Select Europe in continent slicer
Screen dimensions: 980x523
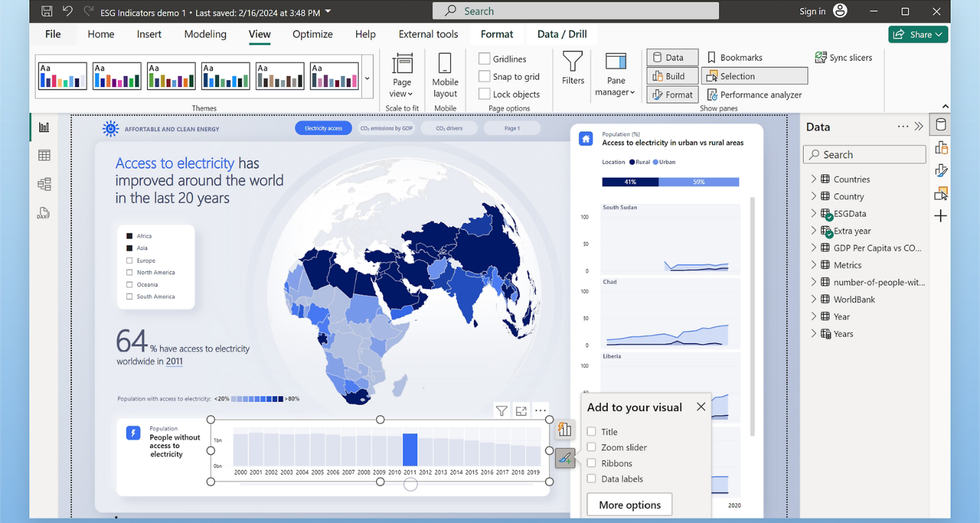[x=129, y=260]
